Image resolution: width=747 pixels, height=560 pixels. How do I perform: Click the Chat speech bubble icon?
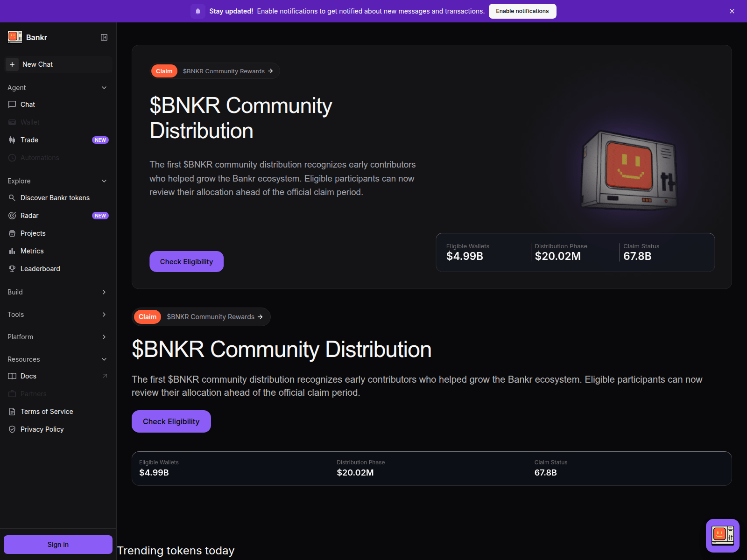12,105
